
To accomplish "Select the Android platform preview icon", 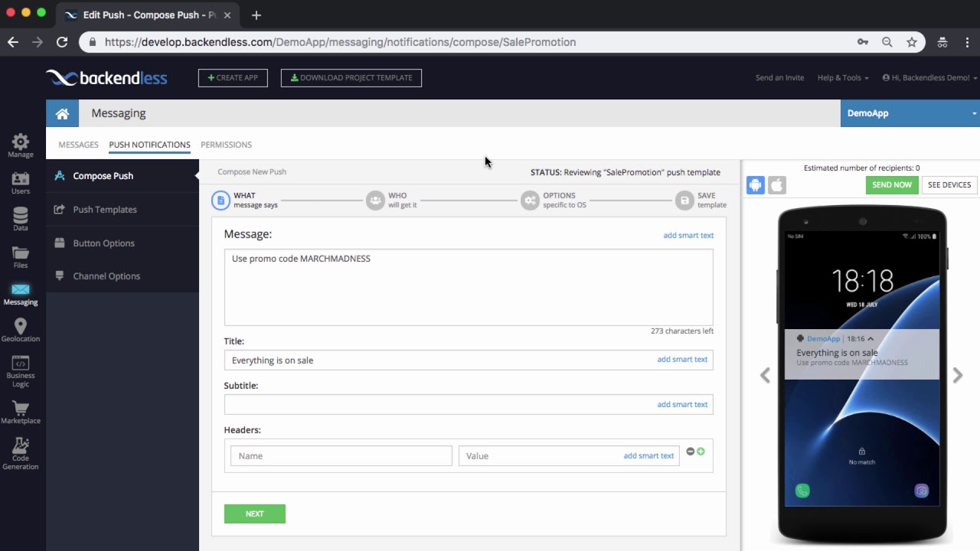I will (x=756, y=185).
